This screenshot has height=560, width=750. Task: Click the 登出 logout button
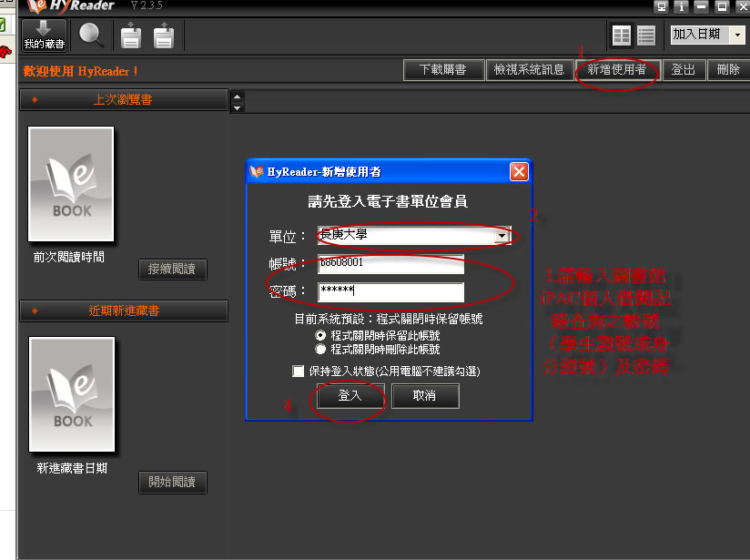point(683,70)
